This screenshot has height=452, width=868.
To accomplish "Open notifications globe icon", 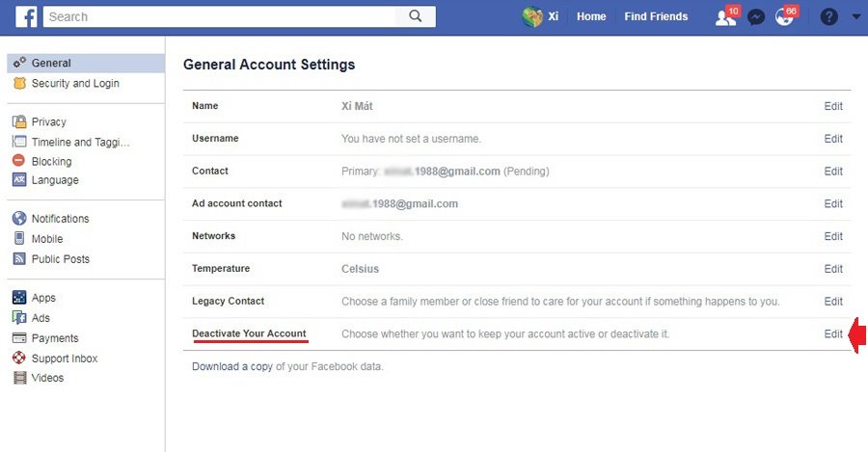I will (x=785, y=16).
